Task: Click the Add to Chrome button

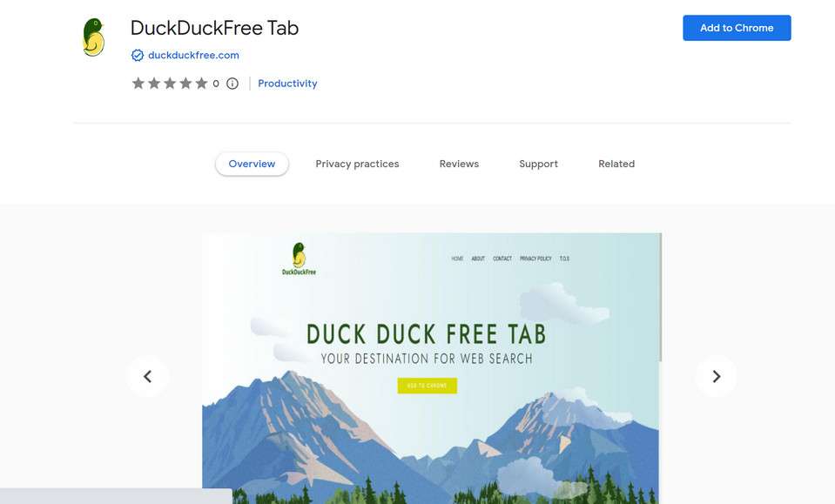Action: tap(737, 28)
